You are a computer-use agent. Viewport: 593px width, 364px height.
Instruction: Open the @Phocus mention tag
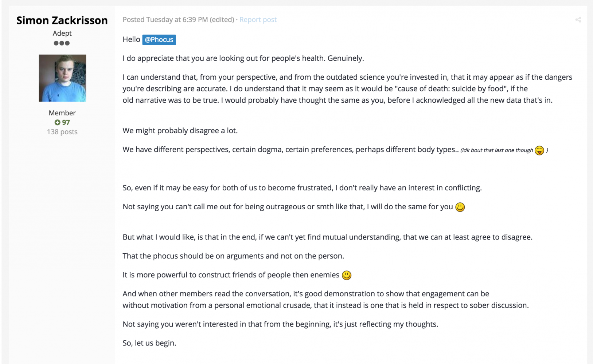coord(159,40)
